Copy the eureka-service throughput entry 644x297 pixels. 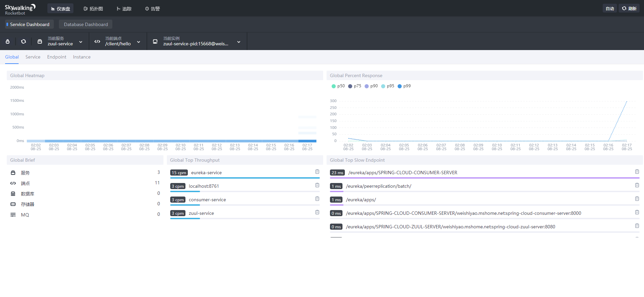point(317,172)
